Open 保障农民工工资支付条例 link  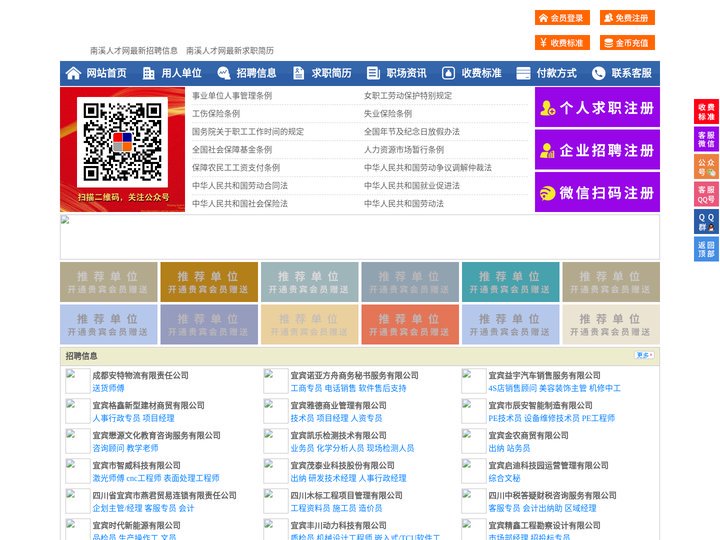tap(236, 167)
